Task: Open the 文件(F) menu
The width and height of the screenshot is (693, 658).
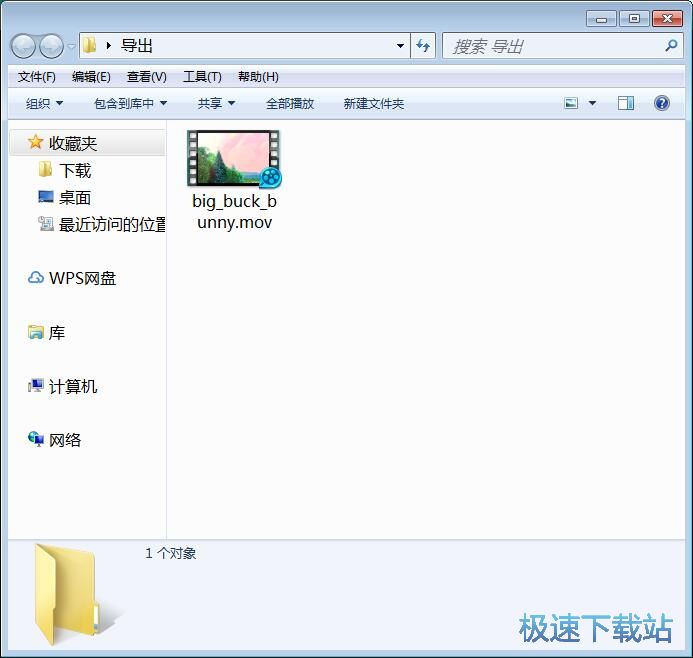Action: (x=36, y=77)
